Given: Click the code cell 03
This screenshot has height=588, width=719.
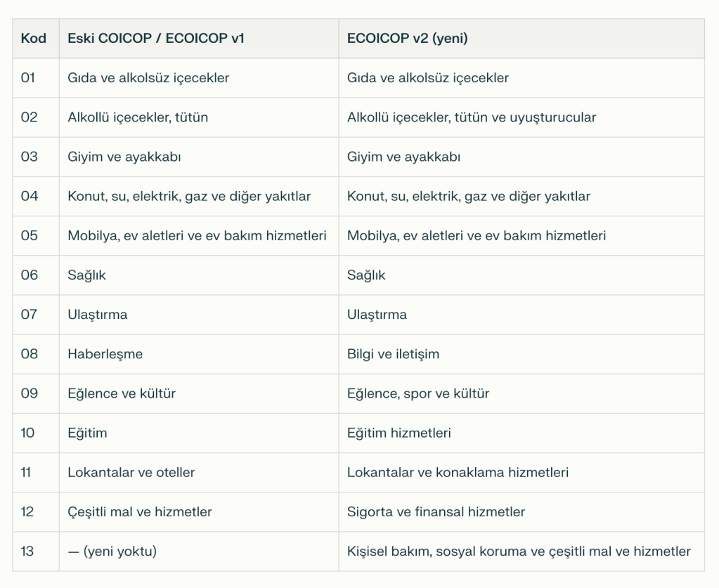Looking at the screenshot, I should click(x=29, y=157).
